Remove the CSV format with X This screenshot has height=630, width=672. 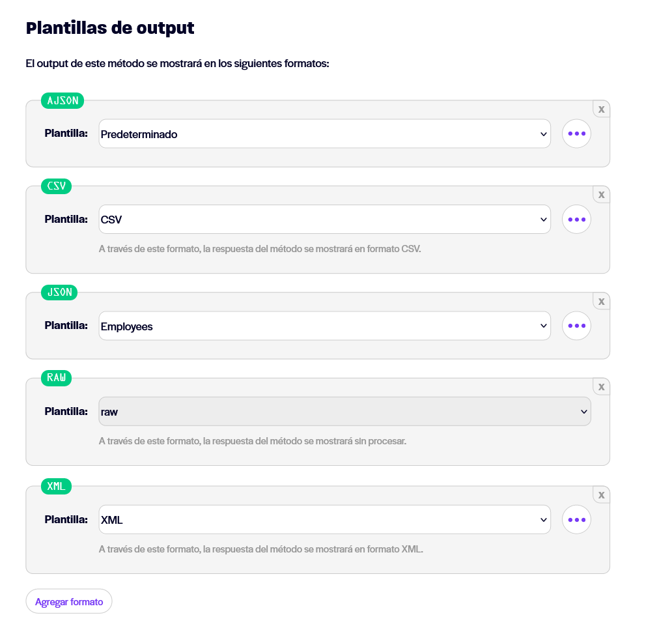coord(601,194)
